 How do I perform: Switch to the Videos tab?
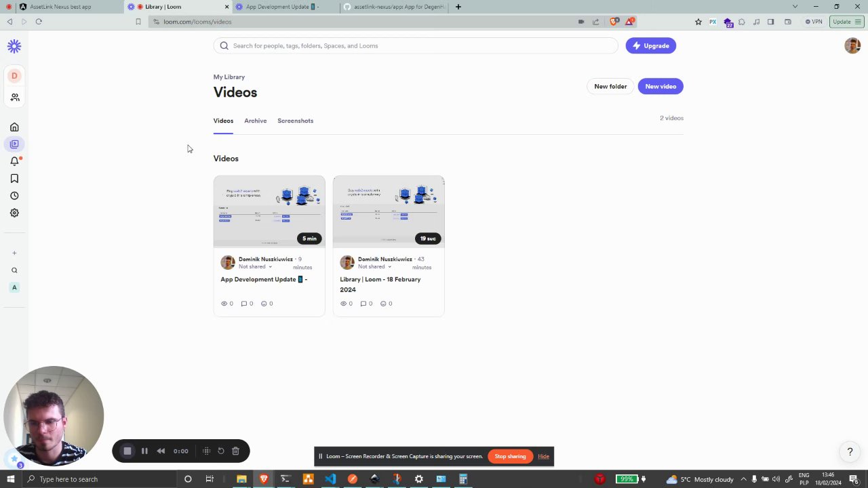click(x=223, y=121)
